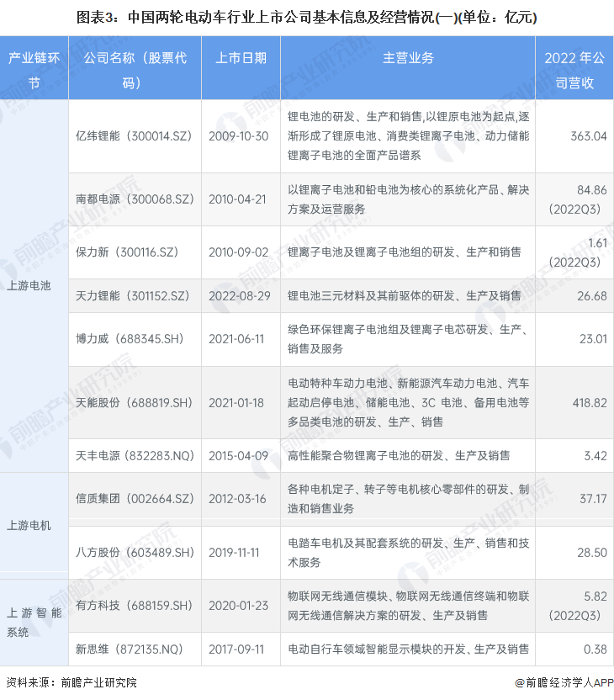
Task: Click the chart title 图表3 heading
Action: (x=306, y=16)
